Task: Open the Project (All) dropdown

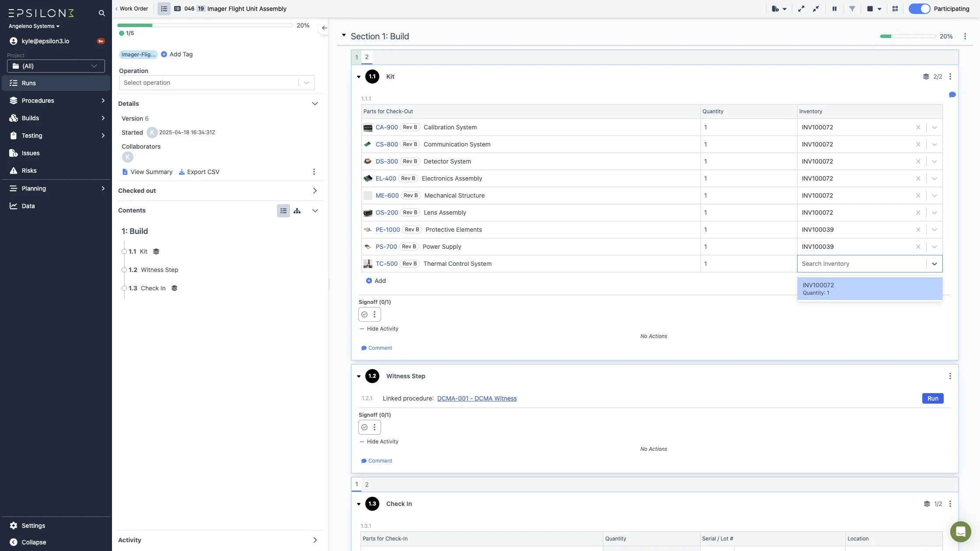Action: pyautogui.click(x=56, y=66)
